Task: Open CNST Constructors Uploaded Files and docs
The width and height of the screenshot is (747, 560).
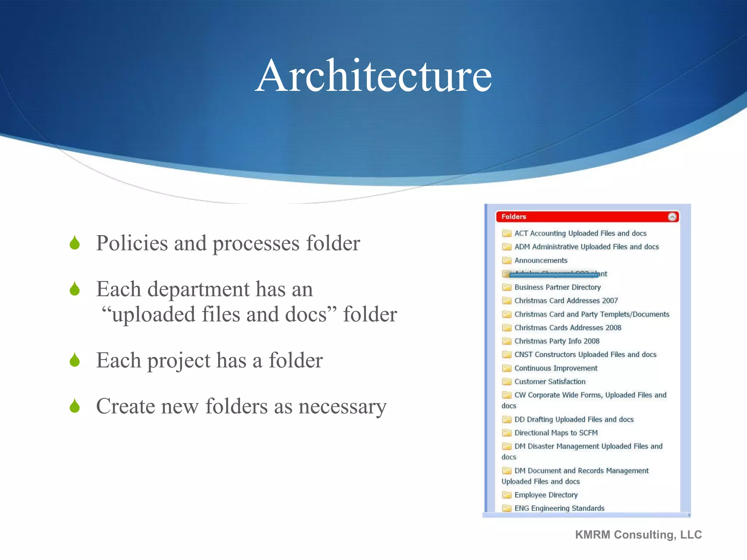Action: click(x=585, y=355)
